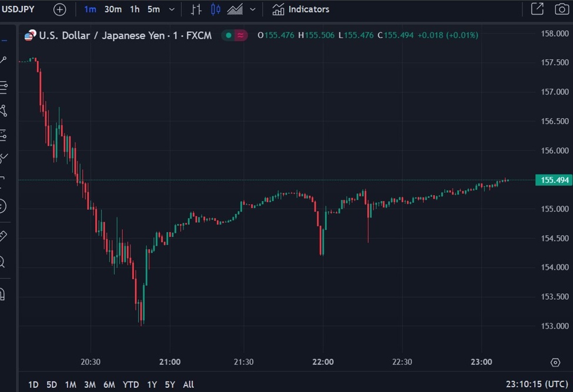Image resolution: width=573 pixels, height=392 pixels.
Task: Open the Indicators menu
Action: (301, 9)
